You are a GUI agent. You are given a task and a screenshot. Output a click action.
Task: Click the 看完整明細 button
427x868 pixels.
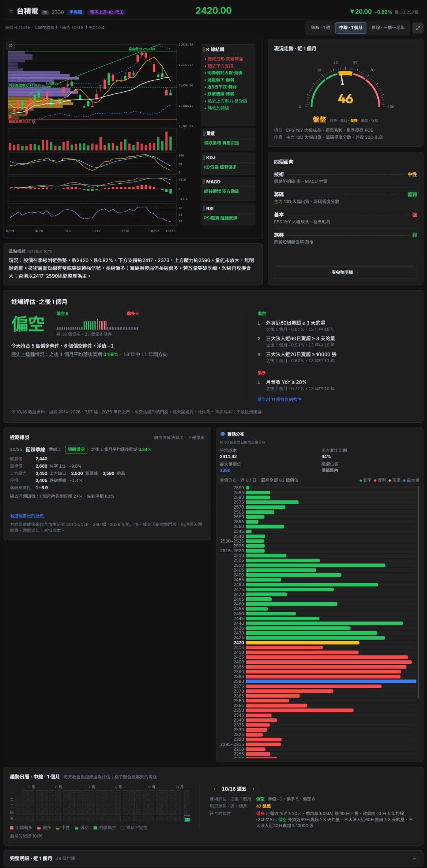coord(345,272)
